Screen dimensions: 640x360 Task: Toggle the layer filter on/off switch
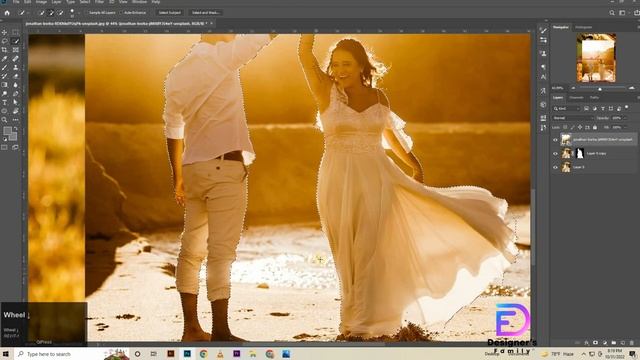point(627,108)
